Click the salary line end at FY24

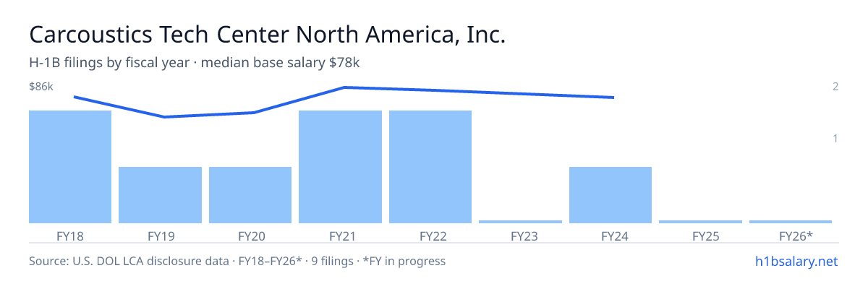pyautogui.click(x=613, y=98)
